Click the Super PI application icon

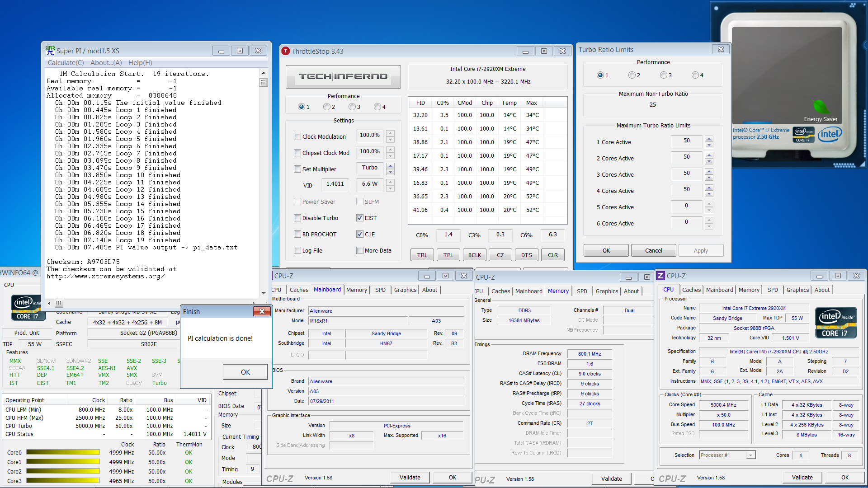click(x=50, y=51)
